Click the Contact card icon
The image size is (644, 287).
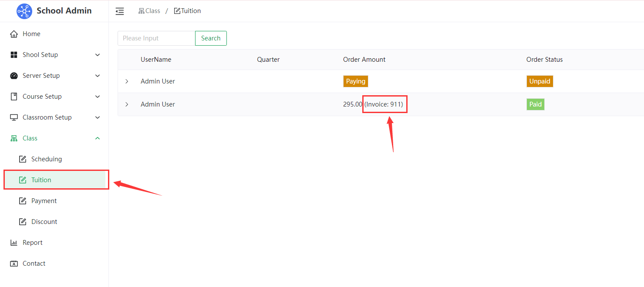14,264
